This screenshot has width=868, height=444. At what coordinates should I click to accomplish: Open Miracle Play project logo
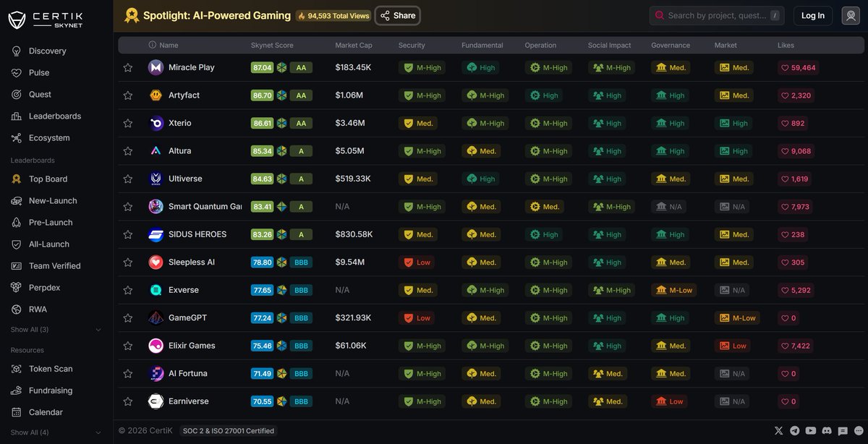click(156, 67)
